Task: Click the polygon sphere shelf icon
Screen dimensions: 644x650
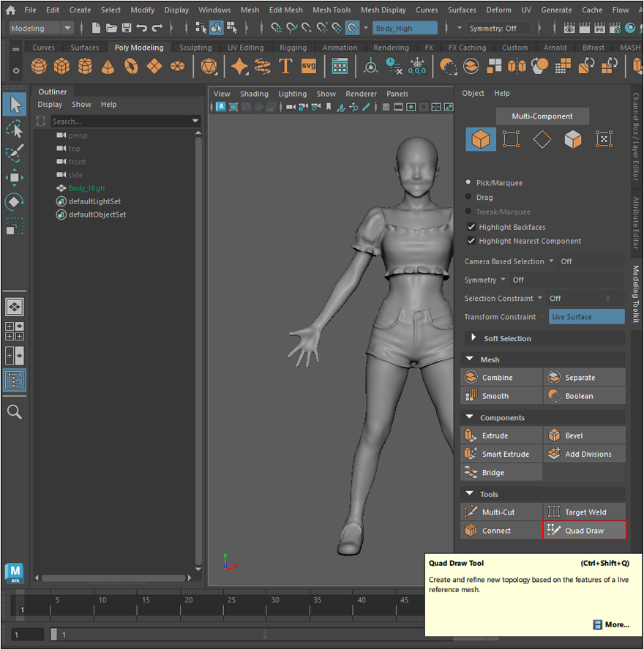Action: tap(39, 67)
